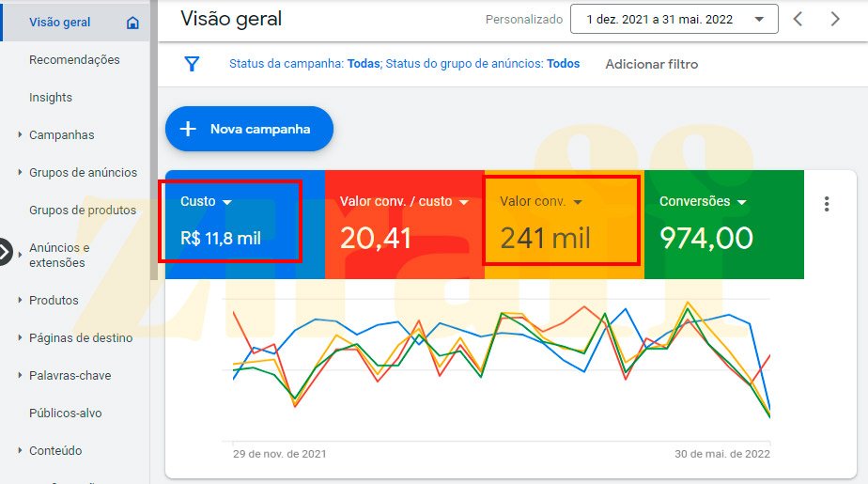Open the Valor conv. metric dropdown

pyautogui.click(x=578, y=202)
